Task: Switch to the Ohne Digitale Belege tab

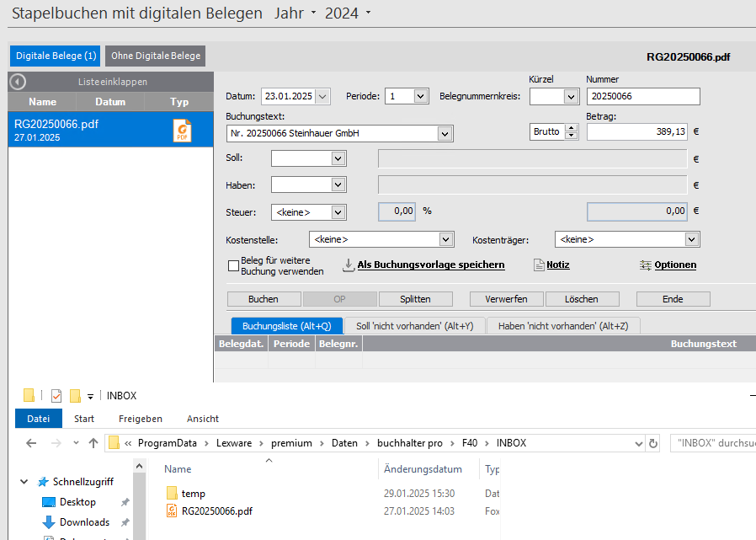Action: point(156,56)
